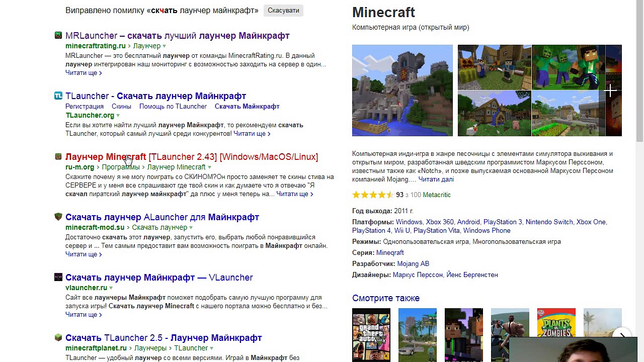Click Читати далі in Minecraft description
Screen dimensions: 644x362
(x=436, y=179)
